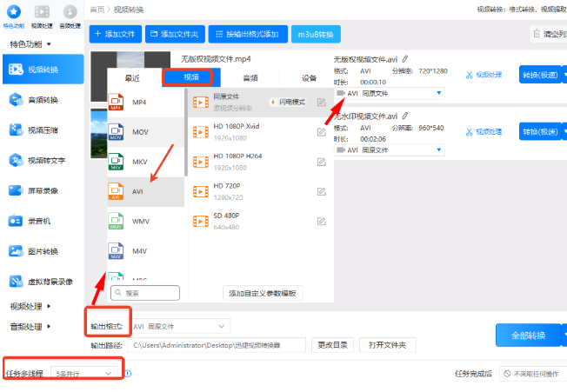The image size is (567, 392).
Task: Choose WMV format icon
Action: pyautogui.click(x=116, y=221)
